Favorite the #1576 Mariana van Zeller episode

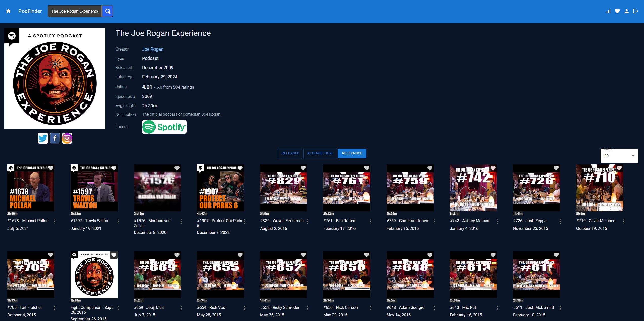(177, 168)
